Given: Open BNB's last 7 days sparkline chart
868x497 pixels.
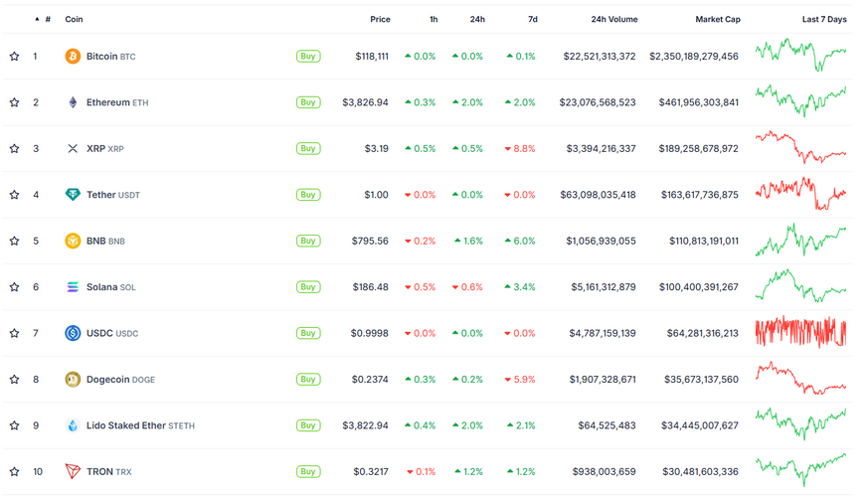Looking at the screenshot, I should [800, 241].
